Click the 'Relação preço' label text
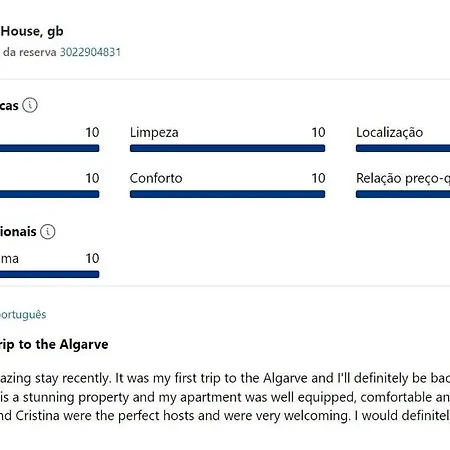 (x=403, y=178)
